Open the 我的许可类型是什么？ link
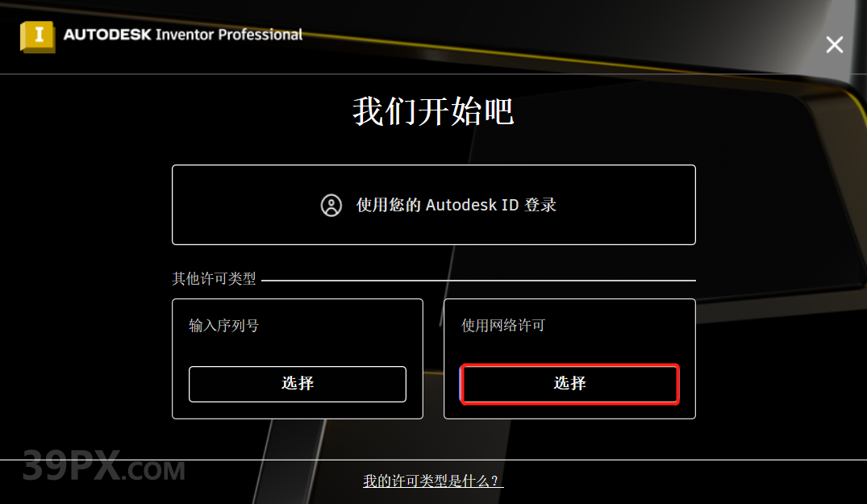867x504 pixels. pyautogui.click(x=433, y=481)
